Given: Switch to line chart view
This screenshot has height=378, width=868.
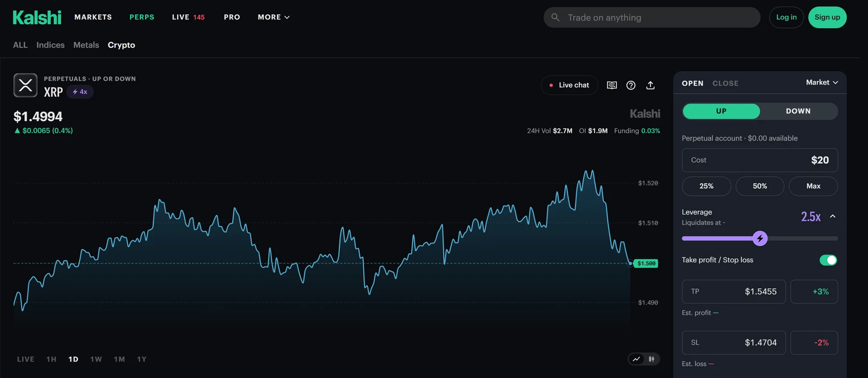Looking at the screenshot, I should pos(637,359).
